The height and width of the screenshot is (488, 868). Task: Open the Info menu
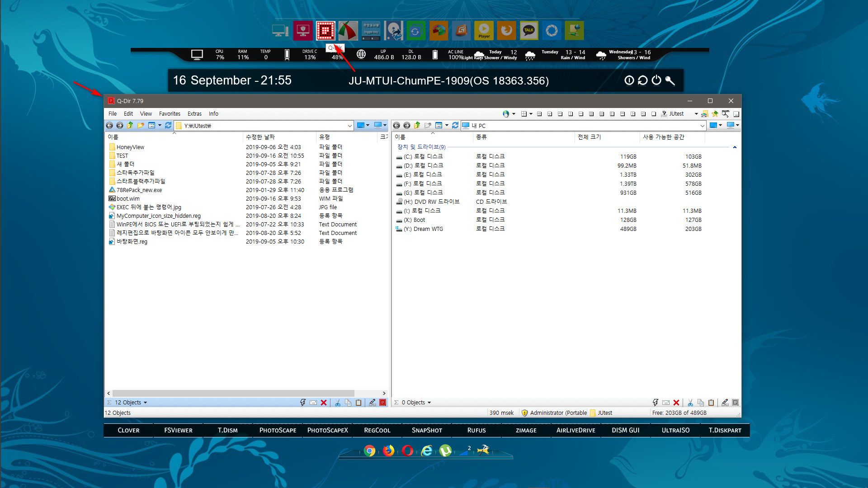click(213, 114)
